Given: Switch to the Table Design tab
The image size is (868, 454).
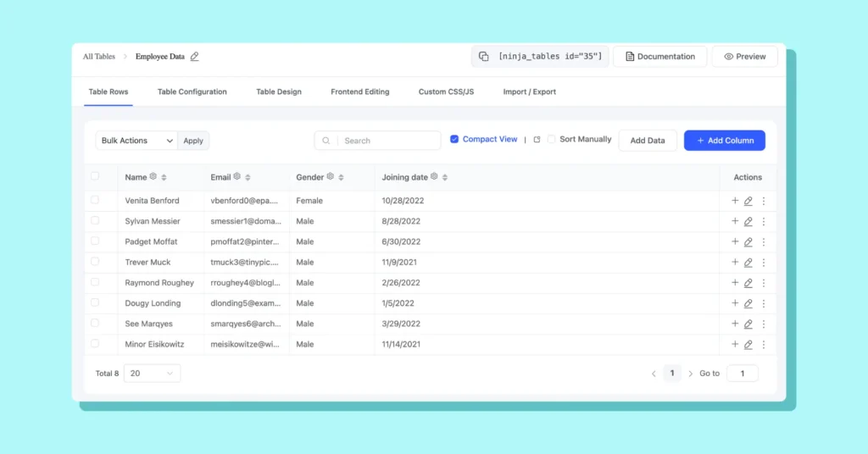Looking at the screenshot, I should [x=278, y=91].
